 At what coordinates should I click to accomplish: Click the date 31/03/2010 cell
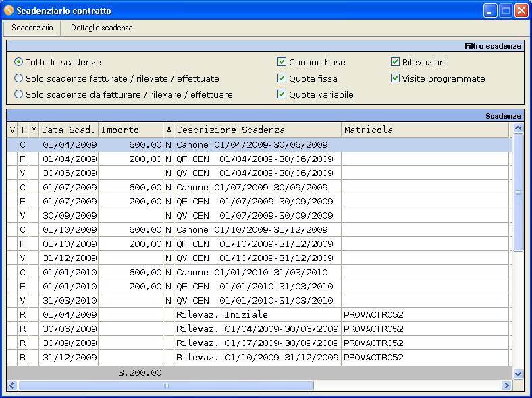click(70, 301)
